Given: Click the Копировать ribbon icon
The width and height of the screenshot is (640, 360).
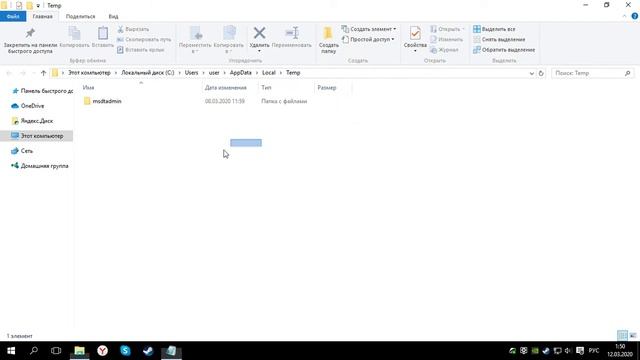Looking at the screenshot, I should 74,33.
